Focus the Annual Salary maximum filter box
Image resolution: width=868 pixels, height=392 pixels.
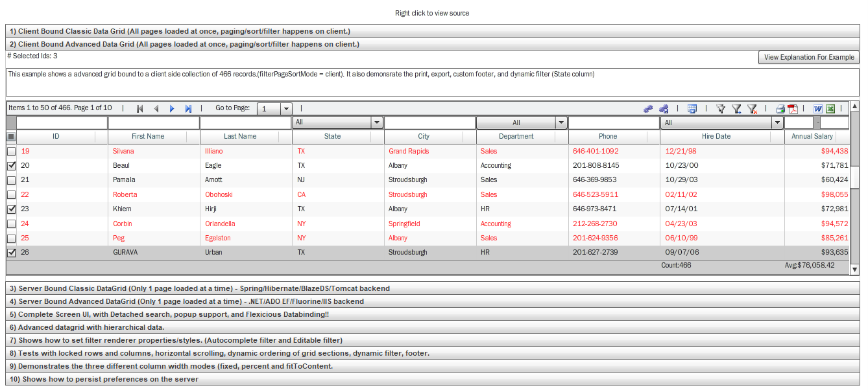pyautogui.click(x=835, y=122)
